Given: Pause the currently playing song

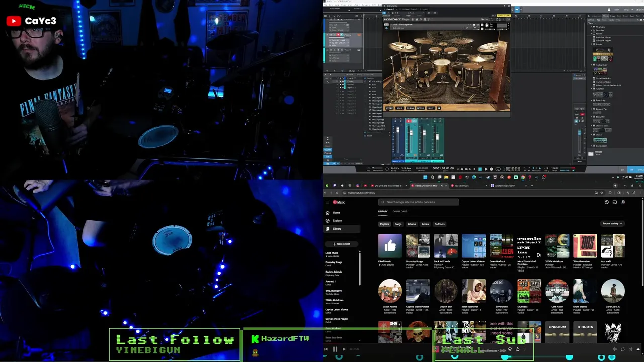Looking at the screenshot, I should tap(335, 349).
